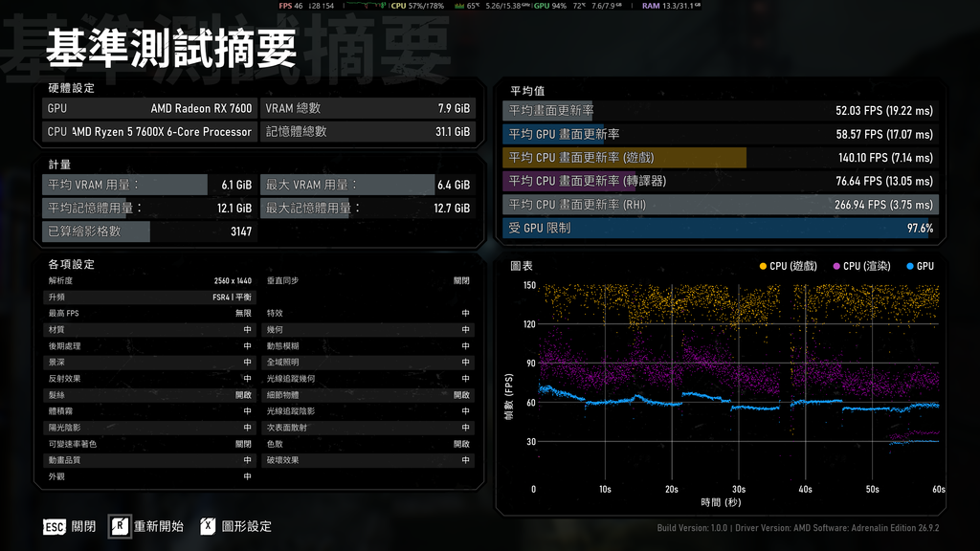Select the 平均 CPU 畫面更新率 (RHI) row
Screen dimensions: 980x551
720,205
